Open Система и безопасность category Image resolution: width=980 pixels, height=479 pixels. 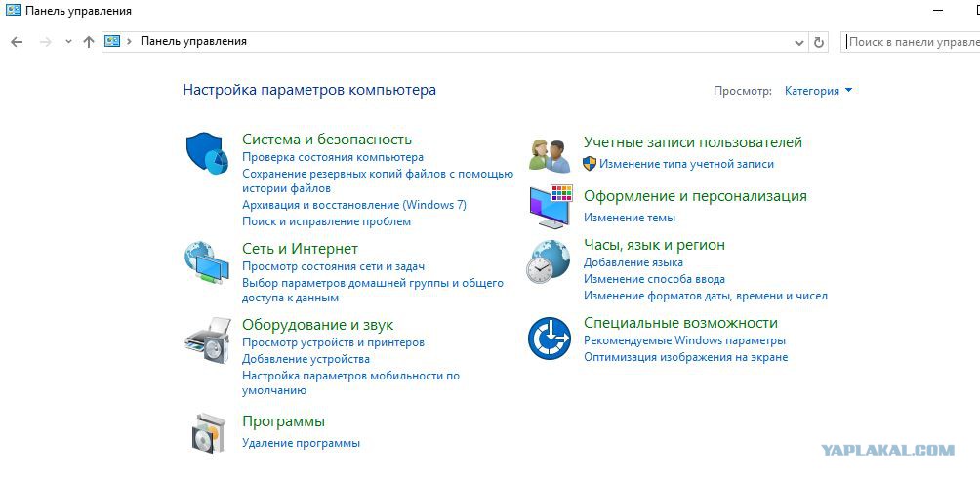(327, 140)
